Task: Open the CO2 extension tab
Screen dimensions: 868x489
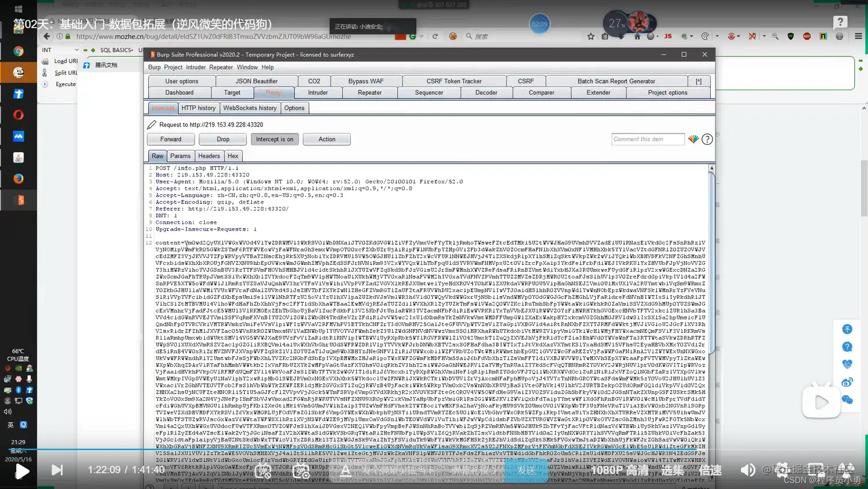Action: tap(314, 81)
